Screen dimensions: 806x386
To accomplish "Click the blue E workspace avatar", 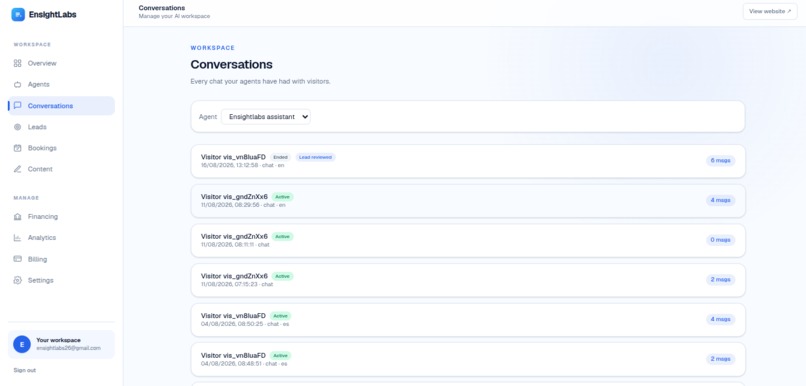I will 22,344.
